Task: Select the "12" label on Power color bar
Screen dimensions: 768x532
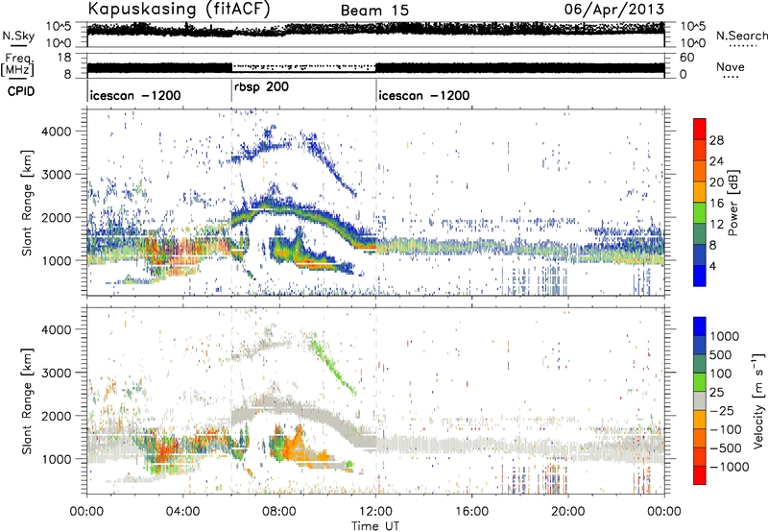Action: [x=716, y=225]
